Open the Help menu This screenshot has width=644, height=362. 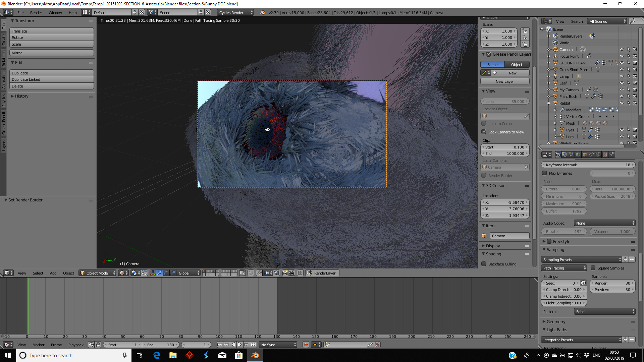[72, 12]
